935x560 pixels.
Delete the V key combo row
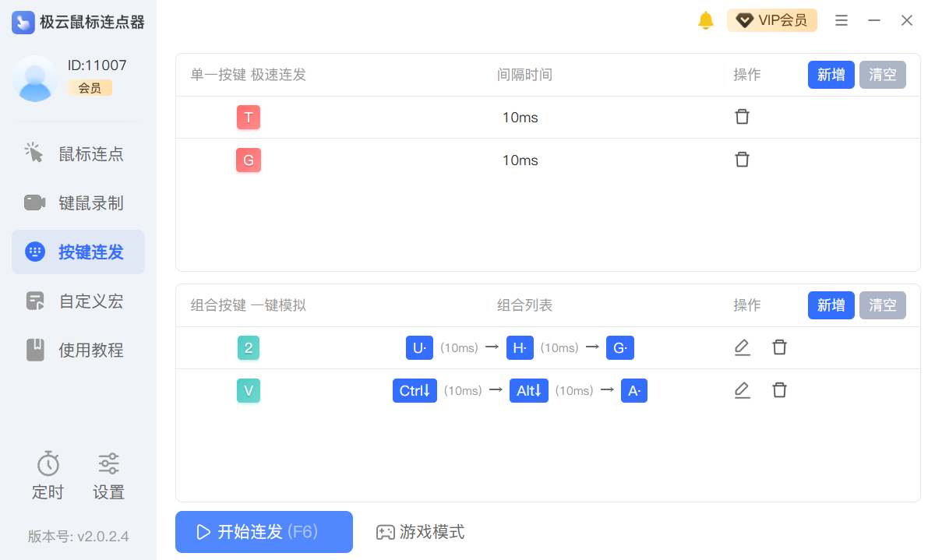779,390
